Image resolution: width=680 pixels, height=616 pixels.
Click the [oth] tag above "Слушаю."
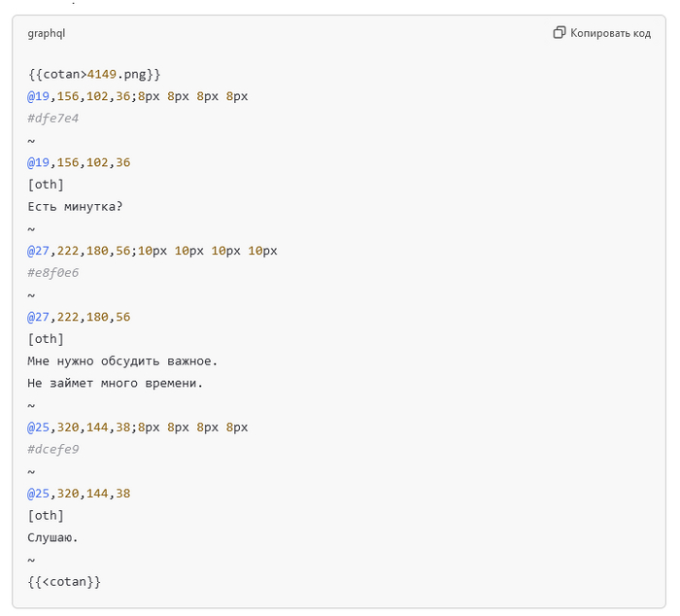[x=46, y=515]
